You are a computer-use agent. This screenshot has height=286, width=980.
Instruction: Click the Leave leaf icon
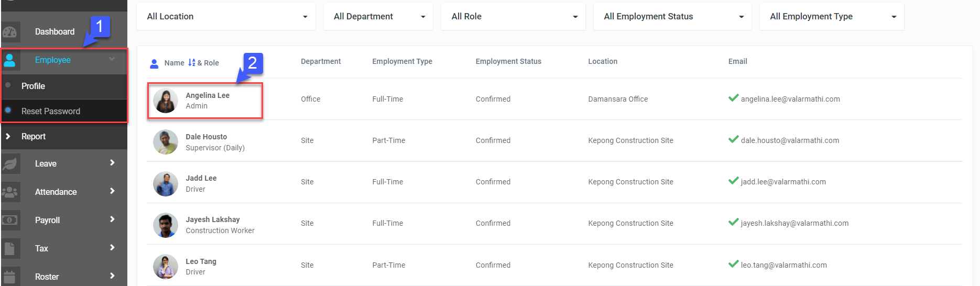click(x=10, y=164)
